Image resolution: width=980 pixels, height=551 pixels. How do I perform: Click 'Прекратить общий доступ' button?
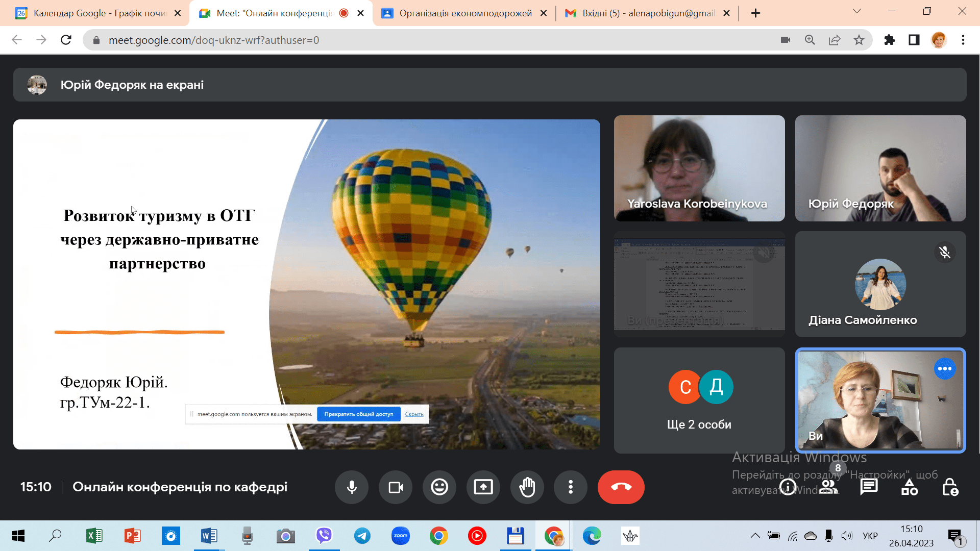(359, 414)
